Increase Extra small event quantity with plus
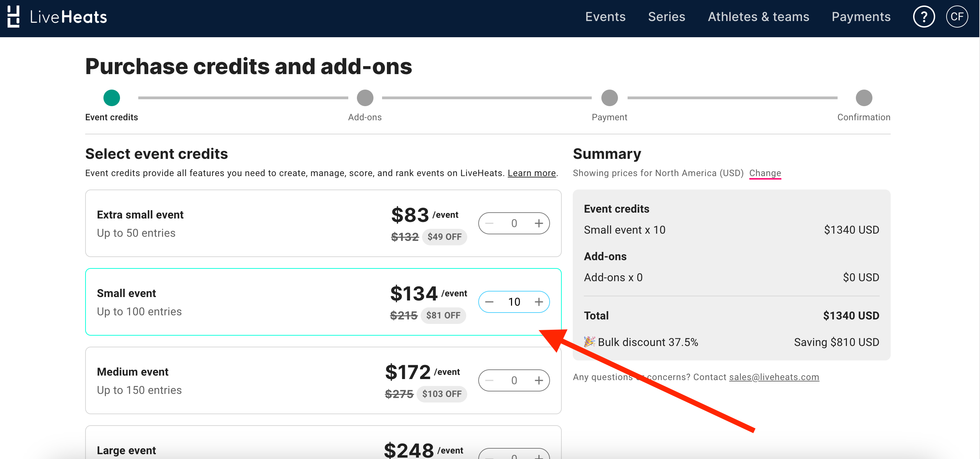The image size is (980, 459). (538, 223)
